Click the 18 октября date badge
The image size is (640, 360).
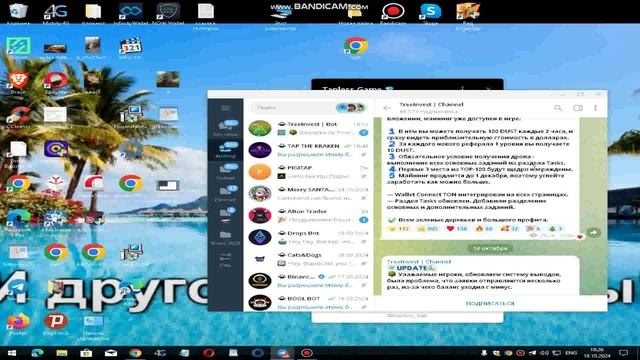(490, 248)
